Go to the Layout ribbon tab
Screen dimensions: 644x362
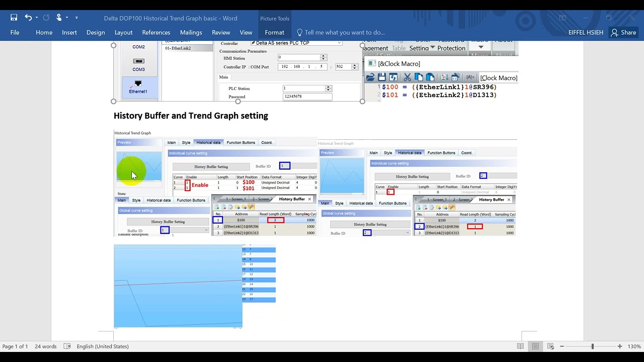pos(123,32)
